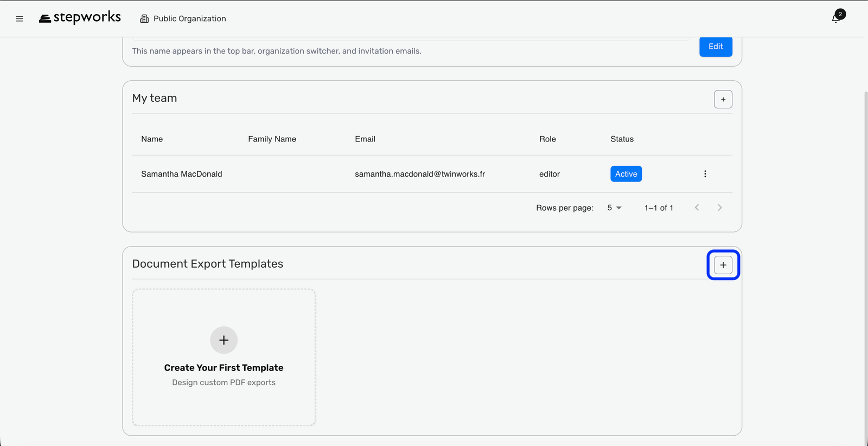The image size is (868, 446).
Task: Click the Email column header
Action: pos(365,139)
